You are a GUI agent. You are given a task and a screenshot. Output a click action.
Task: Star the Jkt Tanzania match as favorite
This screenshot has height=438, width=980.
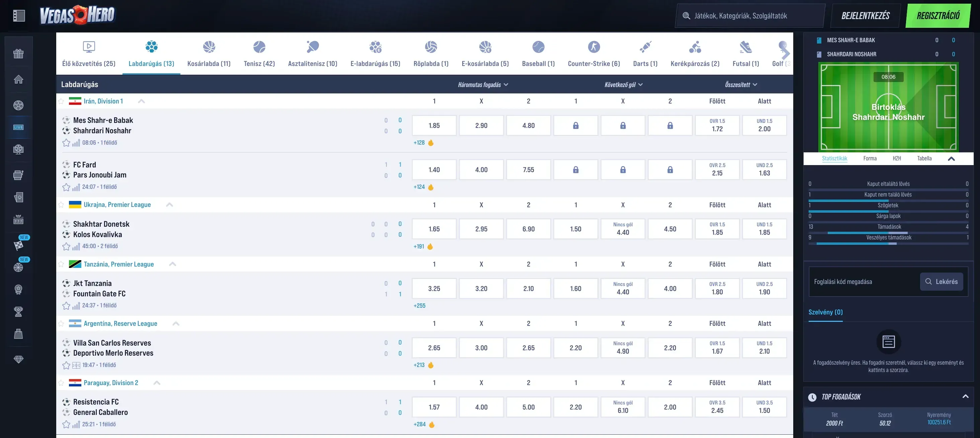(x=66, y=306)
